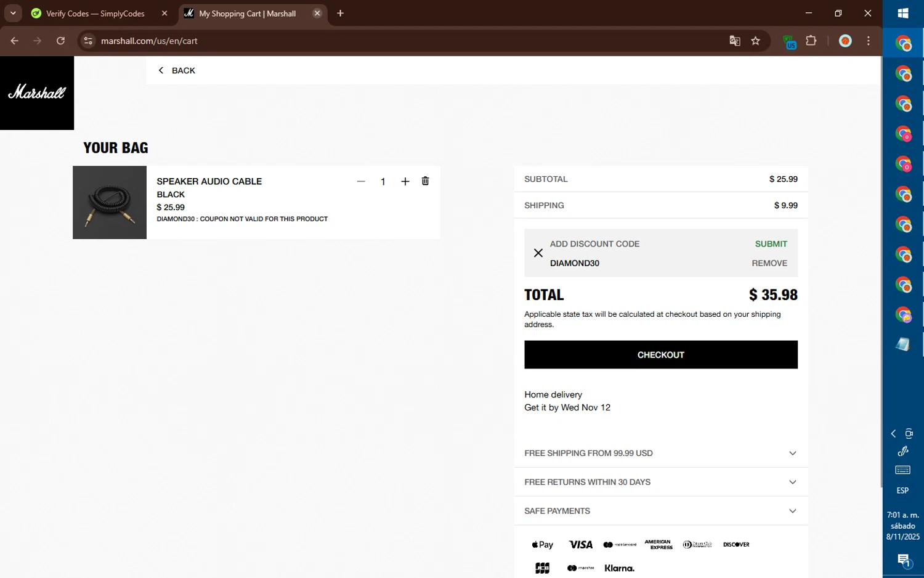Click the Marshall logo
The image size is (924, 578).
click(36, 92)
